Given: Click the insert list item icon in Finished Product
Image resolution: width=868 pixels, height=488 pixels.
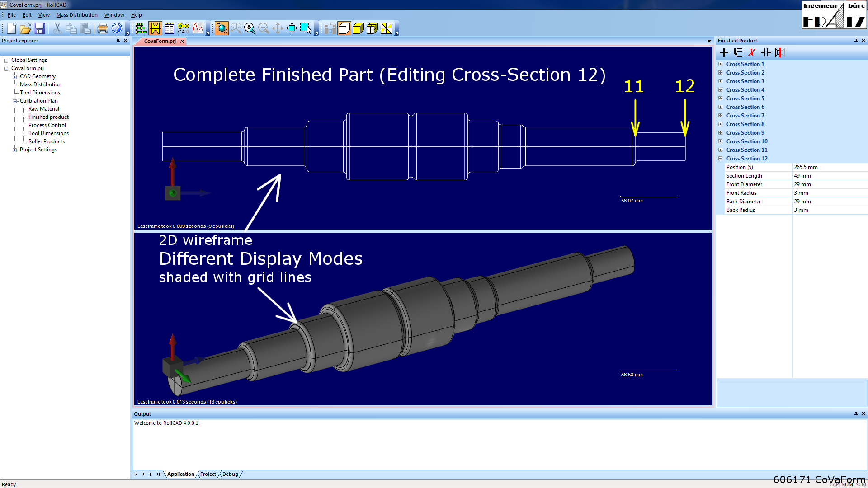Looking at the screenshot, I should tap(738, 53).
